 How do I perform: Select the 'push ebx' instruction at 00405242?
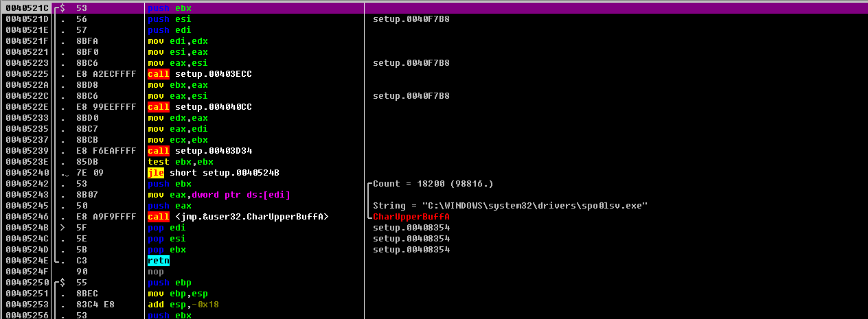point(170,184)
